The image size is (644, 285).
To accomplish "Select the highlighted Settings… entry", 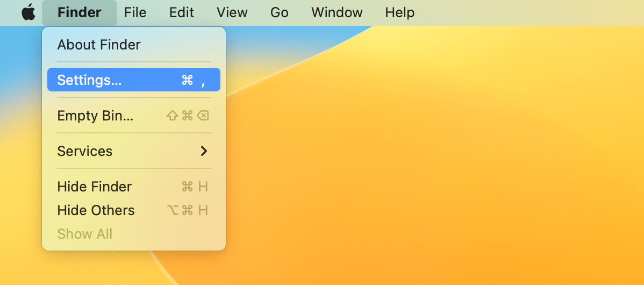I will click(134, 80).
